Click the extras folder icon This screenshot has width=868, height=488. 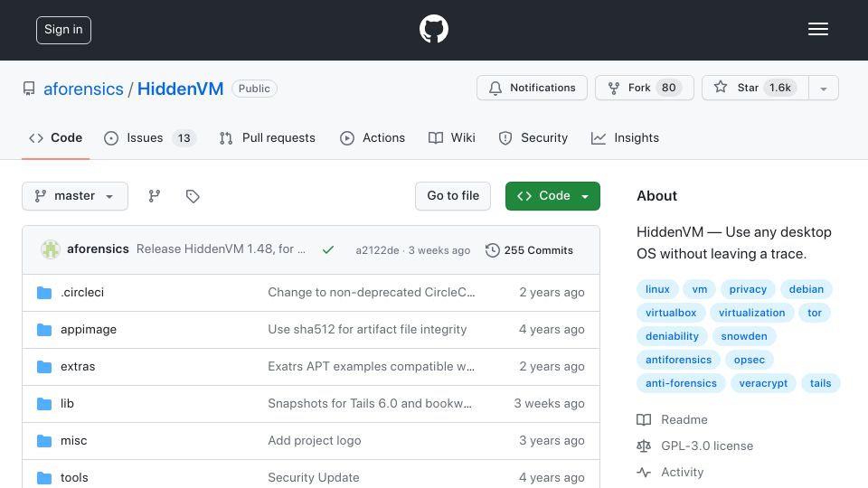(44, 367)
